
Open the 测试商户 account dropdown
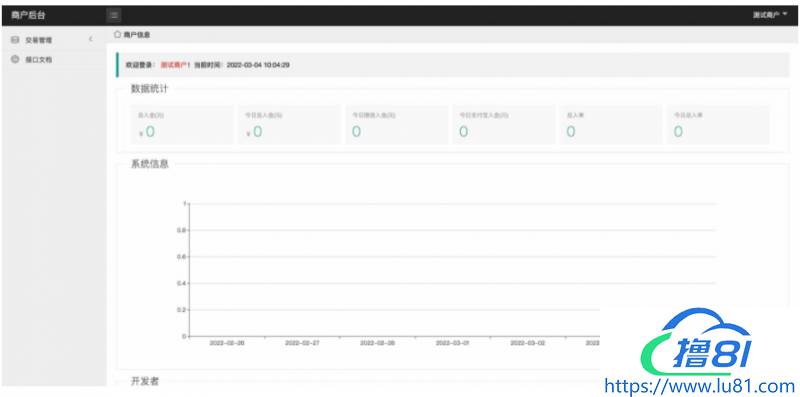(x=770, y=15)
